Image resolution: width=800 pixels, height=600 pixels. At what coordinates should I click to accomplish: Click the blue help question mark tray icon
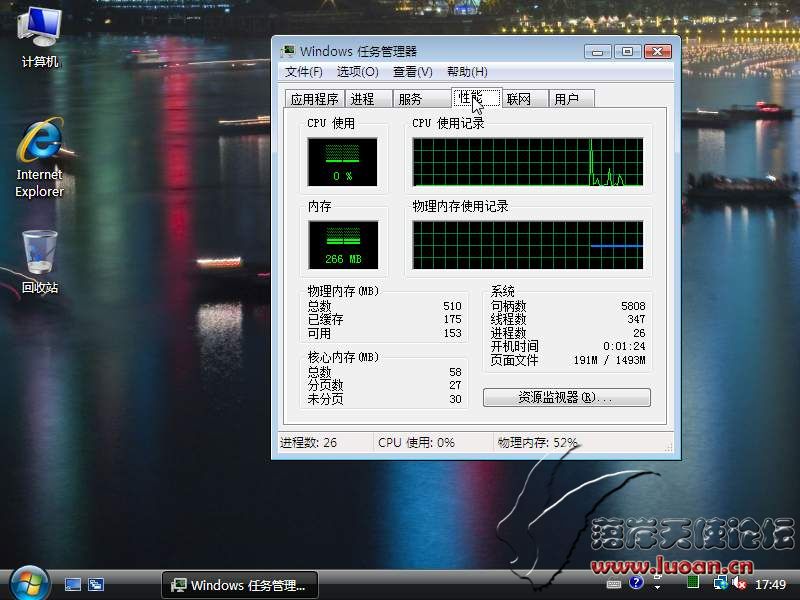(x=636, y=583)
